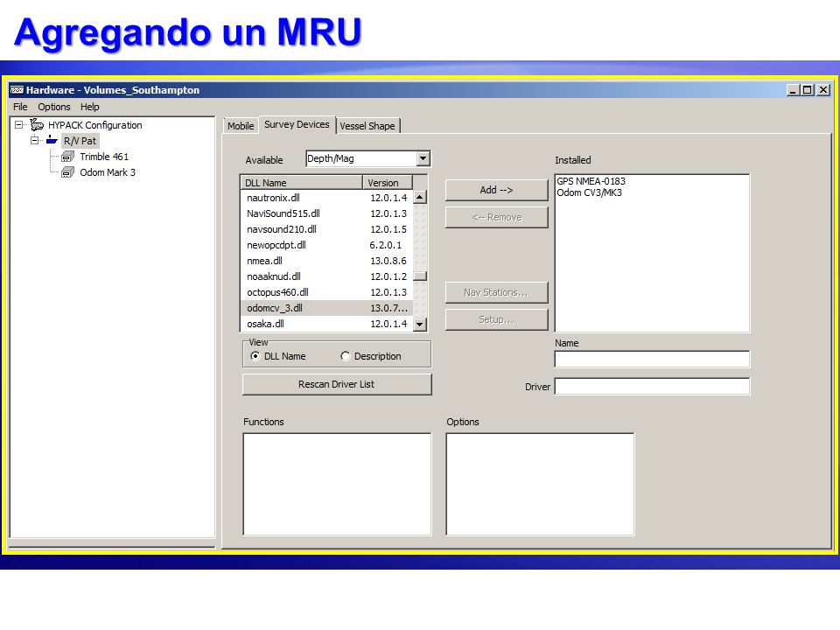Image resolution: width=840 pixels, height=630 pixels.
Task: Select GPS NMEA-0183 in the Installed list
Action: tap(591, 181)
